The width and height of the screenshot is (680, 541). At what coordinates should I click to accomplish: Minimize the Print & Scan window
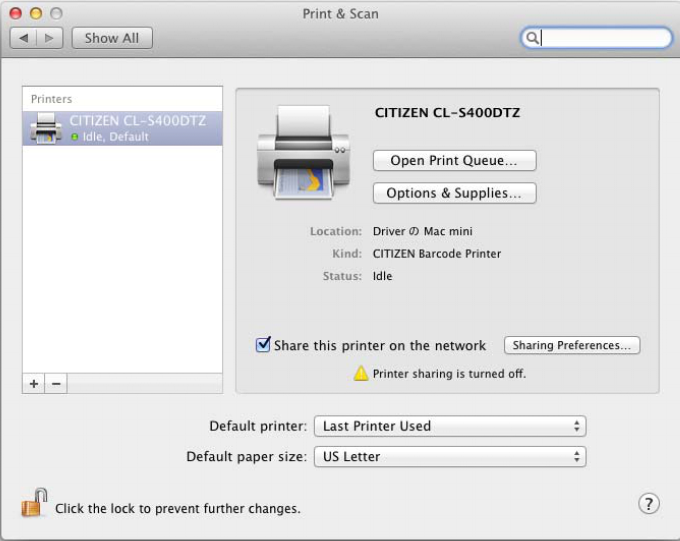[36, 13]
